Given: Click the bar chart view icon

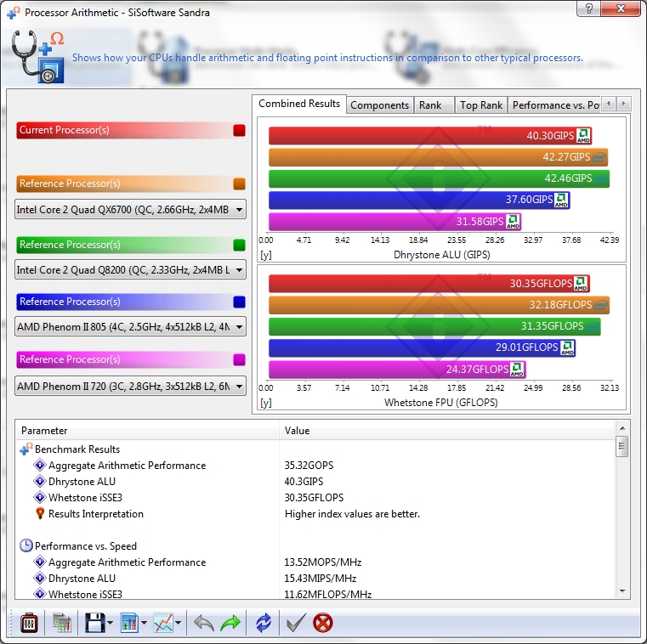Looking at the screenshot, I should click(129, 623).
